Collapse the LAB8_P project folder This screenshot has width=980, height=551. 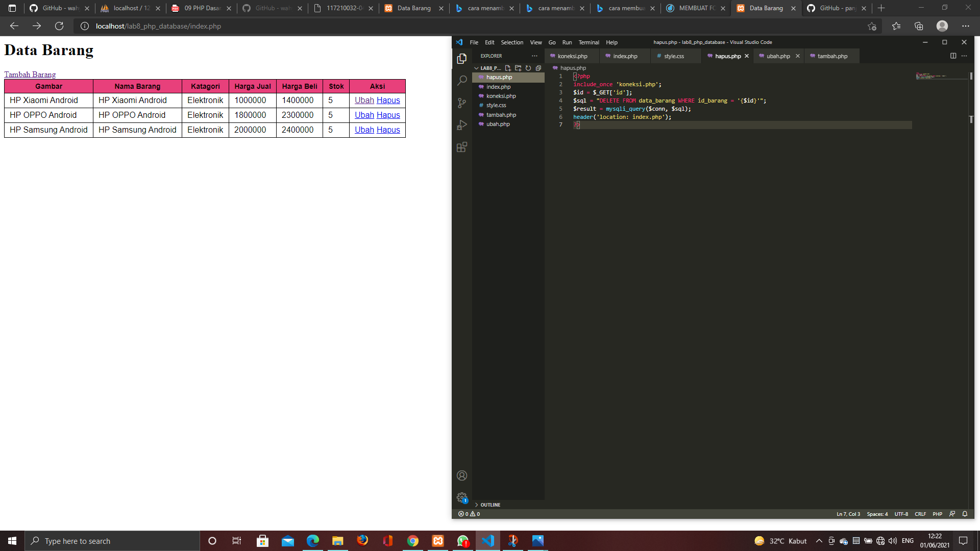click(x=476, y=67)
